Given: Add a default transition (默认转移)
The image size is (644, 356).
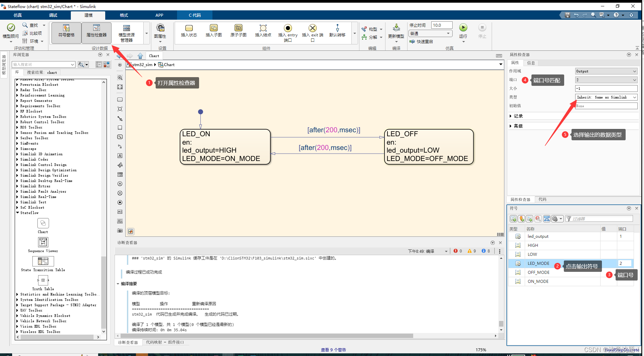Looking at the screenshot, I should pyautogui.click(x=337, y=31).
